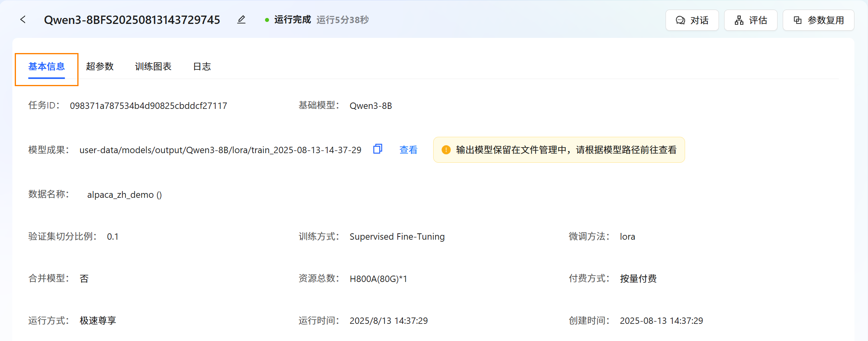This screenshot has height=341, width=868.
Task: Click the 运行完成 status label
Action: (x=293, y=20)
